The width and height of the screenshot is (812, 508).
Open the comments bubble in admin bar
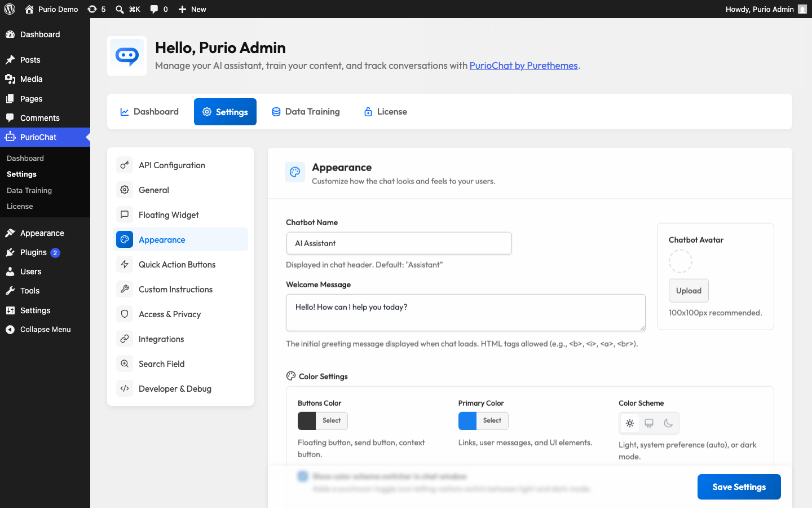(154, 9)
